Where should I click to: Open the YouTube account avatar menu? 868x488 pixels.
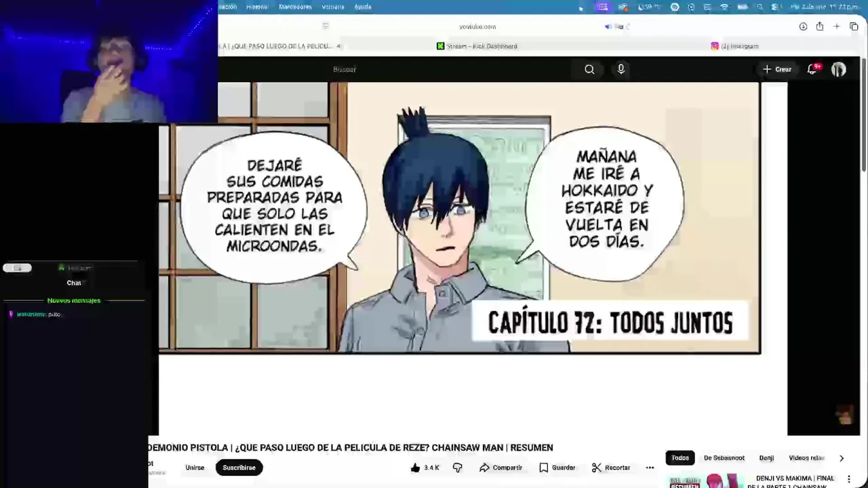point(839,69)
